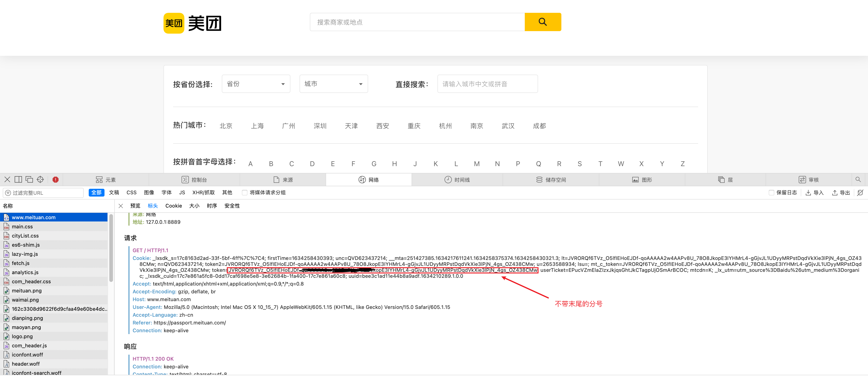Click the red error indicator icon

tap(56, 180)
